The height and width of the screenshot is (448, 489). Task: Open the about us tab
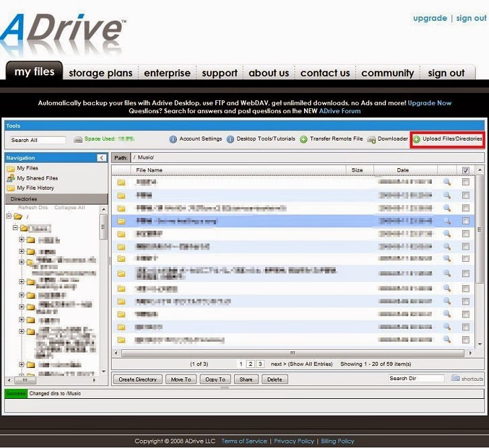[269, 73]
